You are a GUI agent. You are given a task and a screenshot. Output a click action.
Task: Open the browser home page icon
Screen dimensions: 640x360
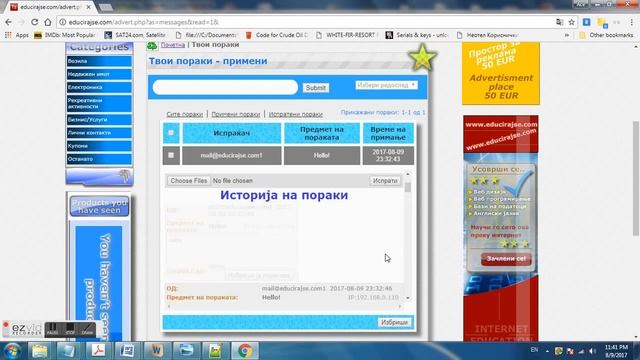pos(48,22)
